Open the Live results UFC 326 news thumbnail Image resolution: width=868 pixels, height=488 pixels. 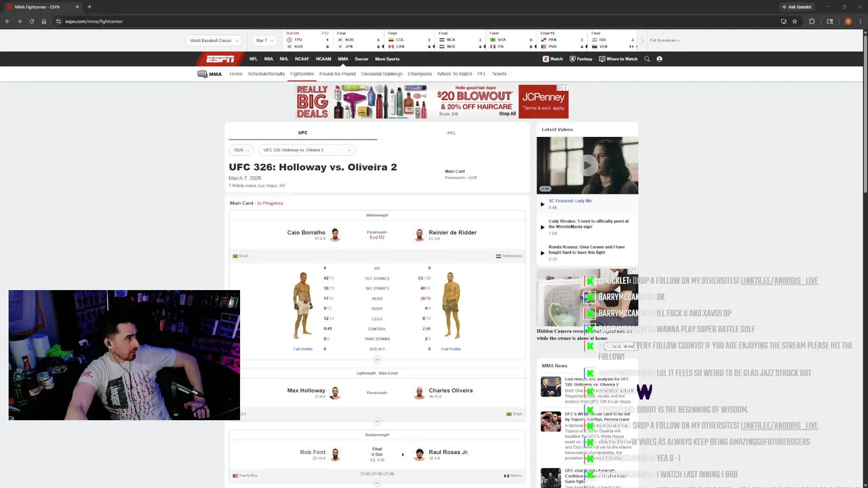[x=551, y=386]
